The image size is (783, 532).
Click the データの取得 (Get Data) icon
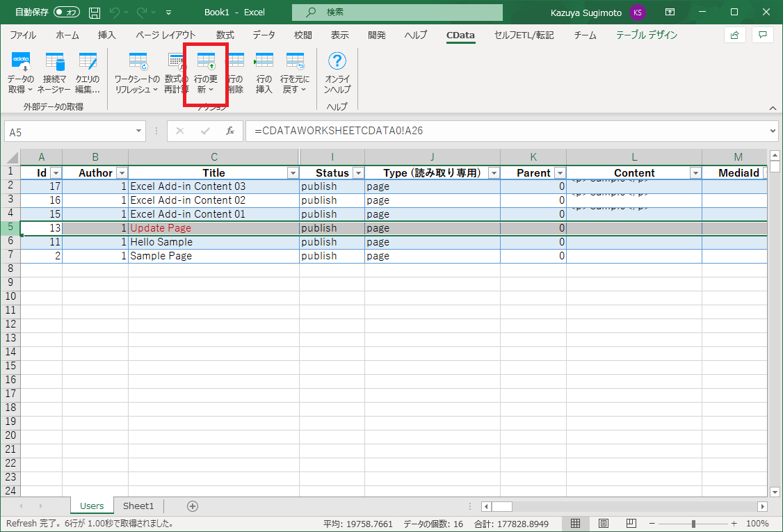[21, 62]
